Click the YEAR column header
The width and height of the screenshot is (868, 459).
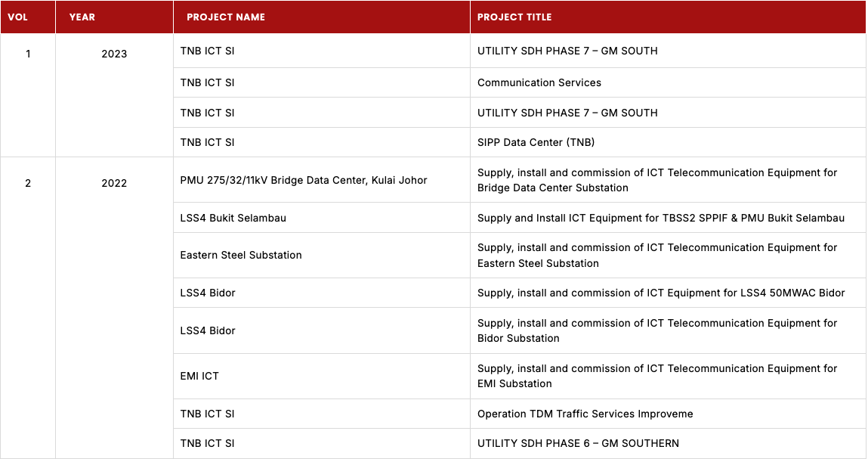coord(82,17)
